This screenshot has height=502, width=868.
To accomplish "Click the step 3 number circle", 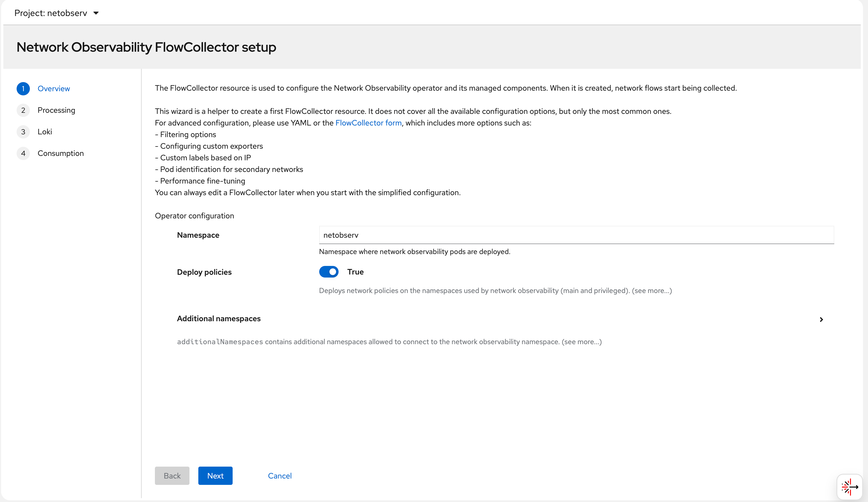I will tap(23, 132).
